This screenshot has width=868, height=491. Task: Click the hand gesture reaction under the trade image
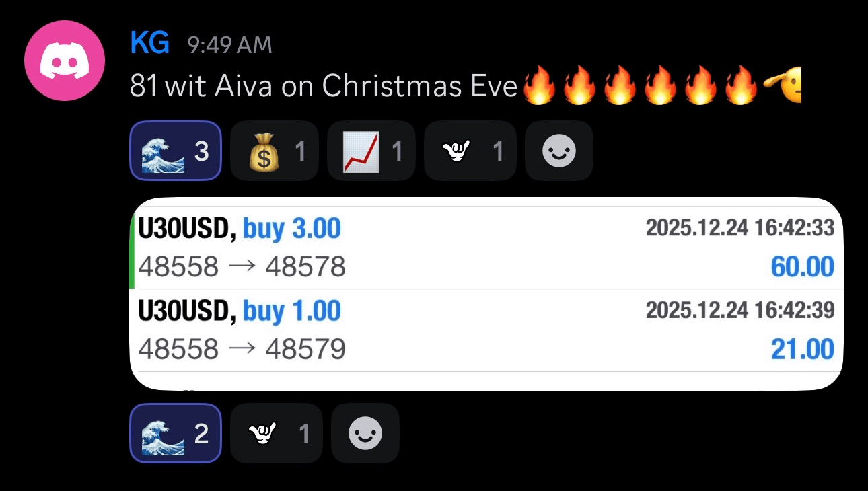point(276,434)
